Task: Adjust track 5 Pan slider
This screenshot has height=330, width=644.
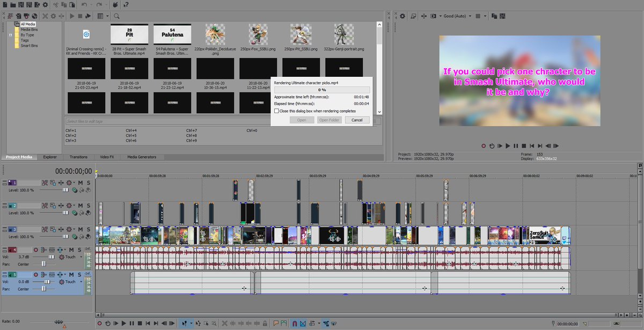Action: [x=43, y=289]
